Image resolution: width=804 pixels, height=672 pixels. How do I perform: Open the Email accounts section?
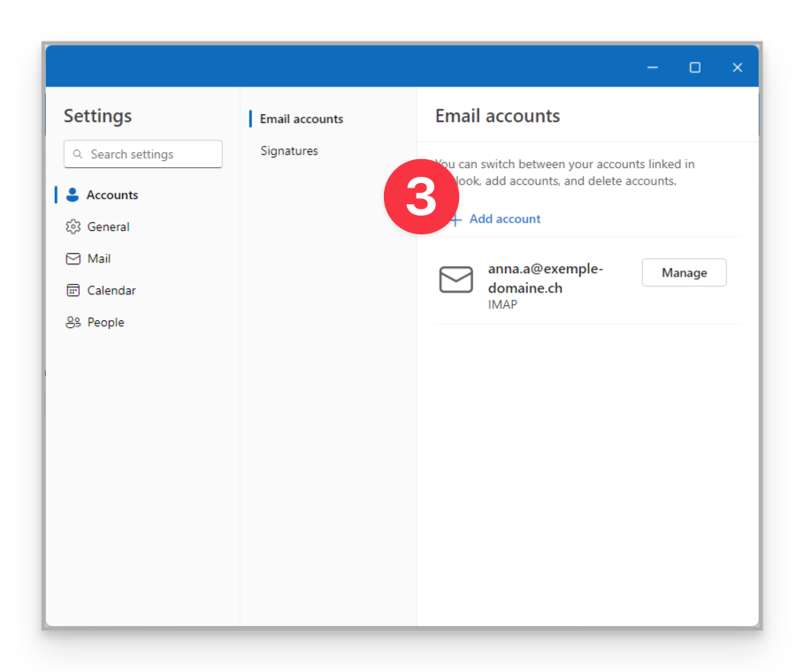tap(302, 119)
